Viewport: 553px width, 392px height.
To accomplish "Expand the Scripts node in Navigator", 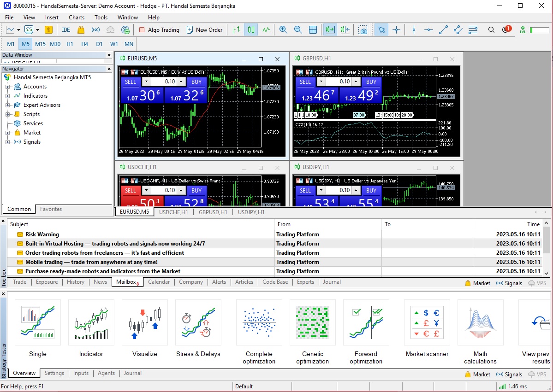I will [7, 114].
